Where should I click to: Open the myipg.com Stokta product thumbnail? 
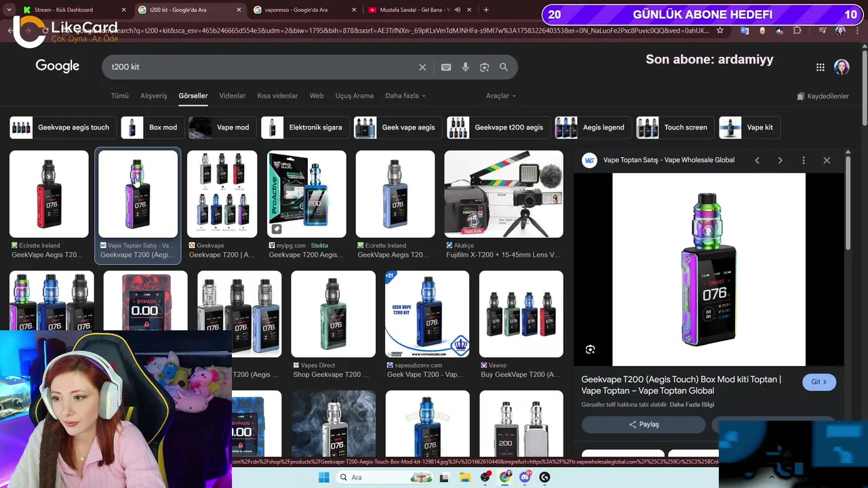click(307, 194)
